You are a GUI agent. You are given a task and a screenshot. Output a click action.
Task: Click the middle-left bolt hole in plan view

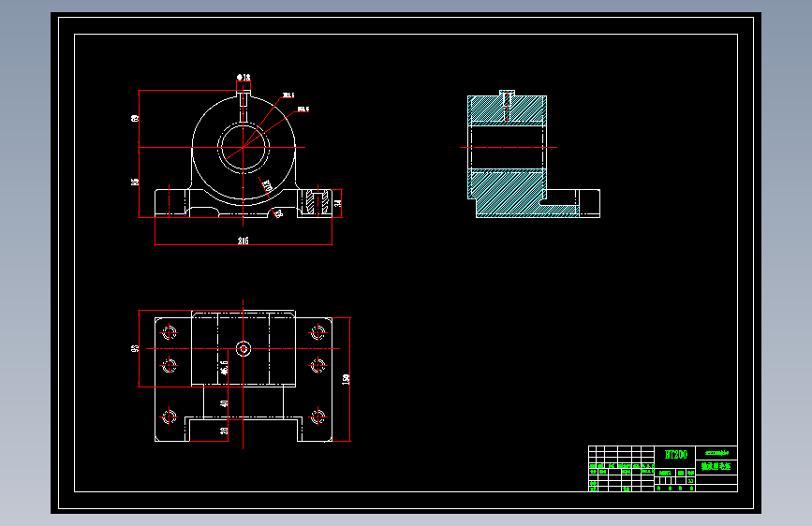tap(169, 366)
